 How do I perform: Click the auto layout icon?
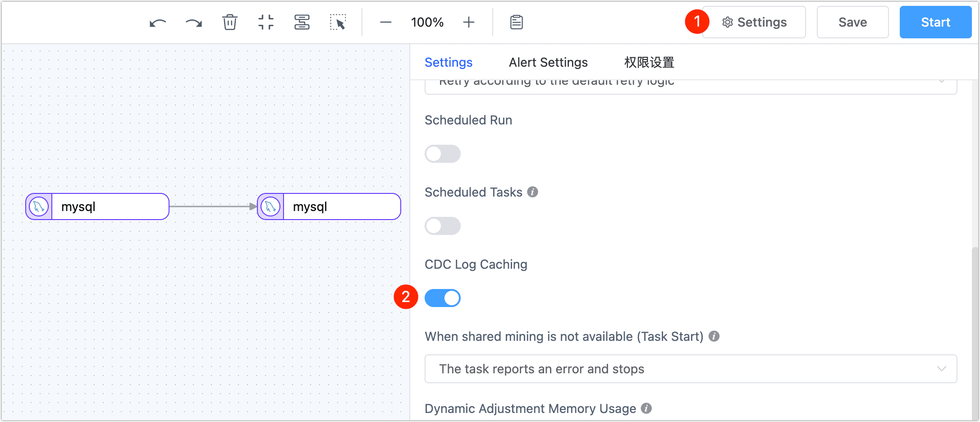coord(302,23)
